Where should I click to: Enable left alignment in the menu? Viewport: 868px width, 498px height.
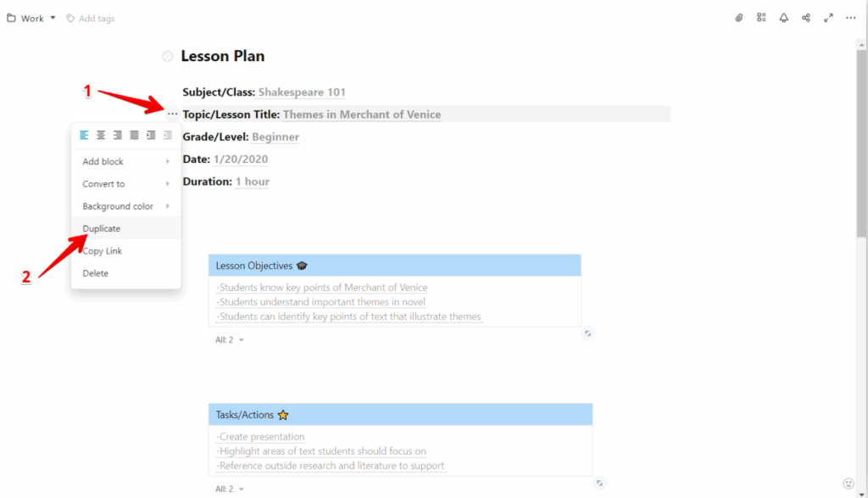83,134
